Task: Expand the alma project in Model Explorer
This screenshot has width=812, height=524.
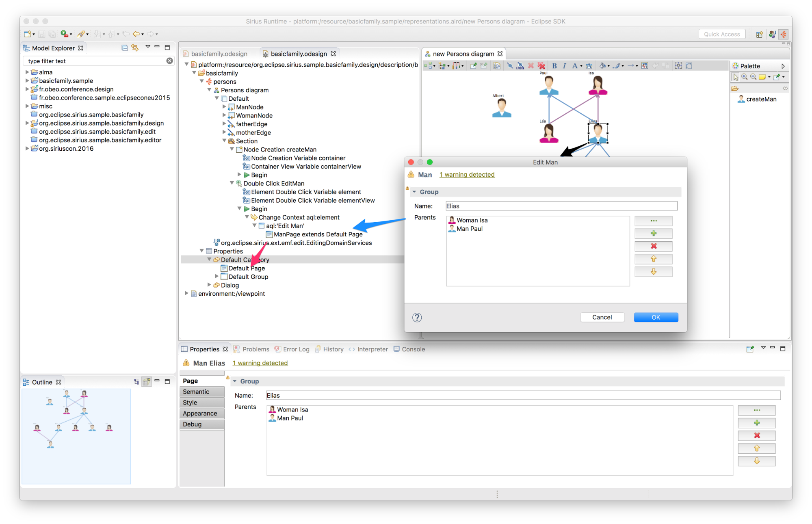Action: [27, 72]
